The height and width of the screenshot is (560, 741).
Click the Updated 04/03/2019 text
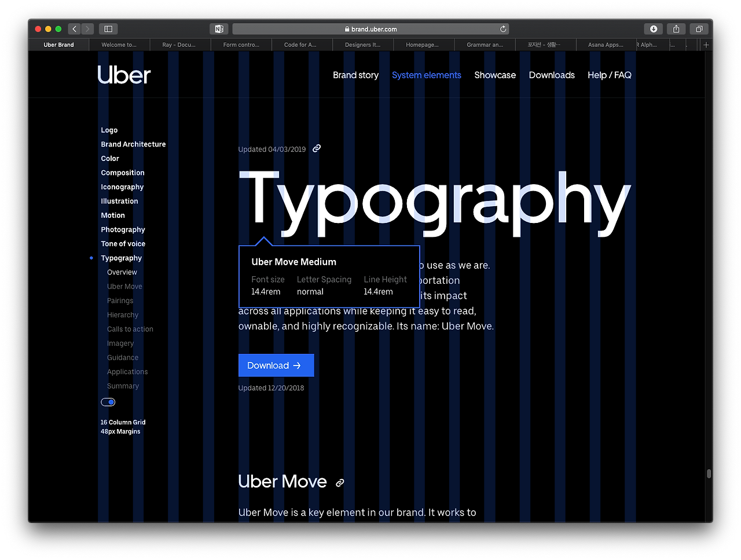[x=272, y=149]
